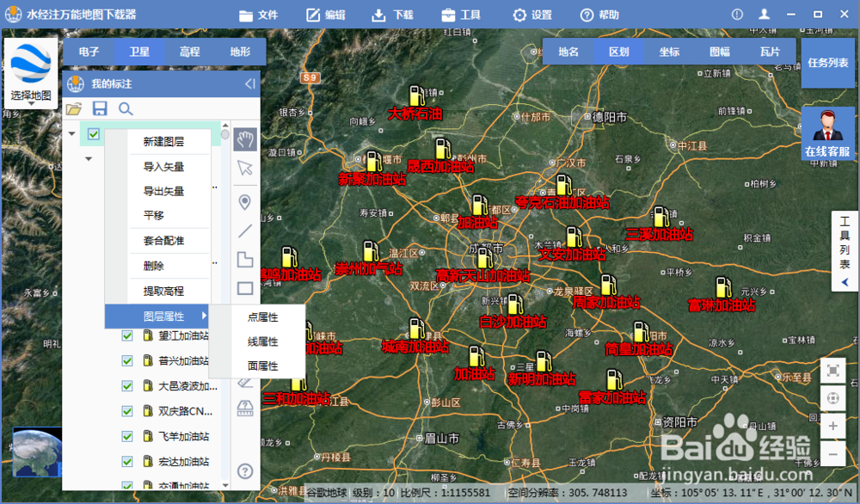
Task: Open the measurement ruler tool
Action: click(x=244, y=408)
